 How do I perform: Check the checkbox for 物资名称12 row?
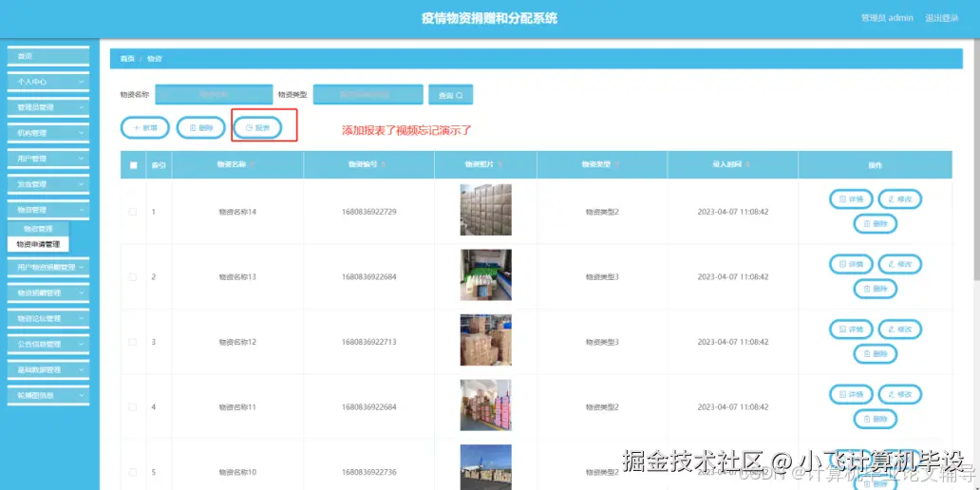[133, 342]
